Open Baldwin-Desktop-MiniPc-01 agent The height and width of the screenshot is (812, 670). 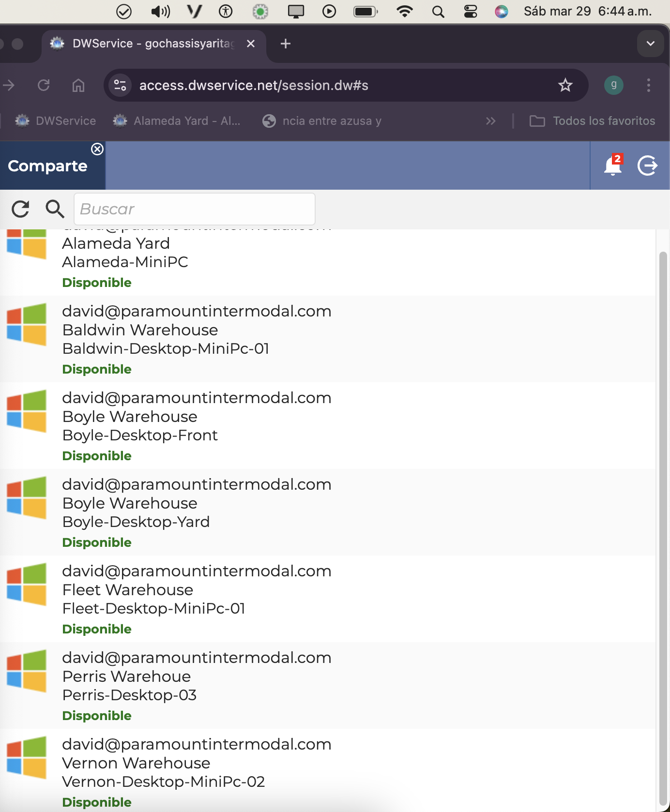[x=327, y=339]
